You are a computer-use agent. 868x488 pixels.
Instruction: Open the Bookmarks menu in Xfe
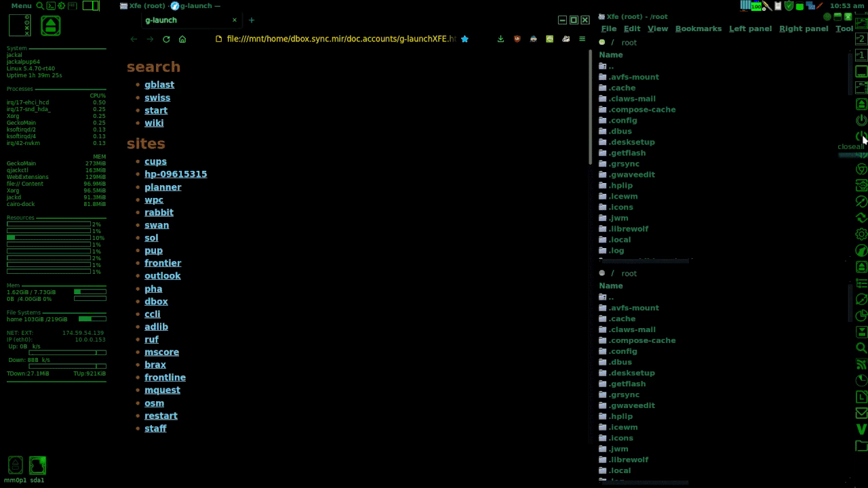698,28
